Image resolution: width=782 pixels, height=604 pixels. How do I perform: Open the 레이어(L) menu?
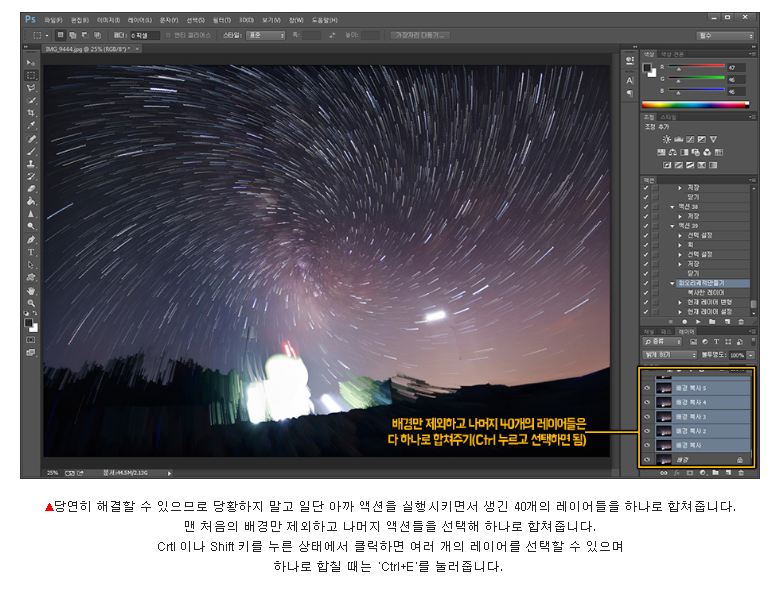(140, 20)
